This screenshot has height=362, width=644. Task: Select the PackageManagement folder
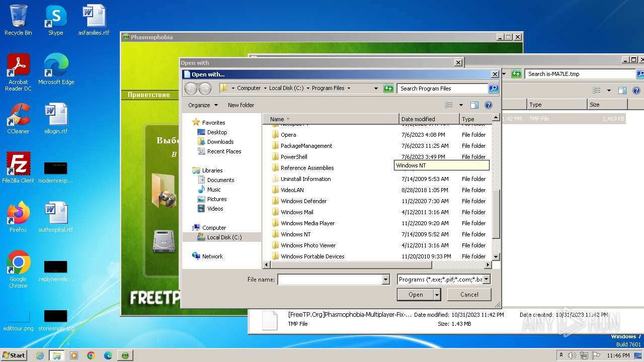(x=306, y=146)
